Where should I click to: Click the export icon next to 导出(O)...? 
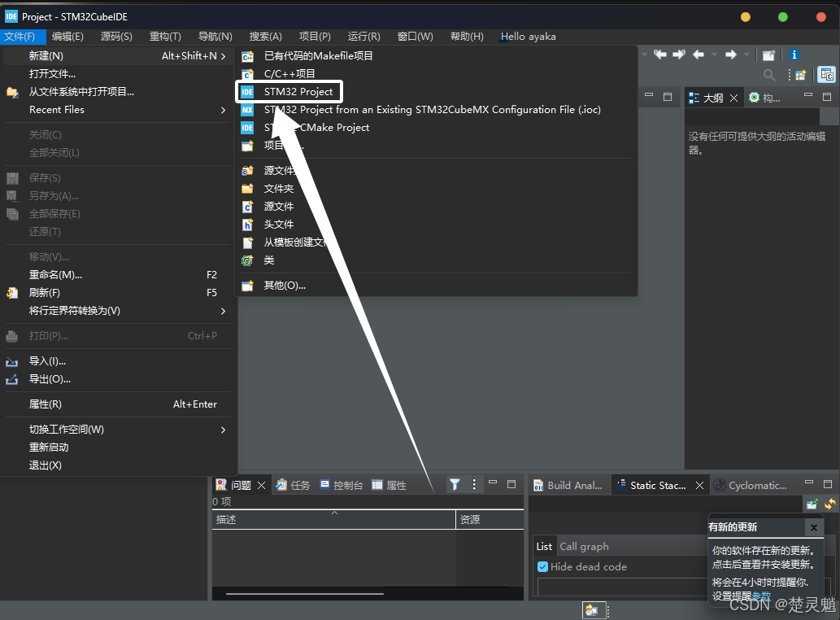[11, 380]
